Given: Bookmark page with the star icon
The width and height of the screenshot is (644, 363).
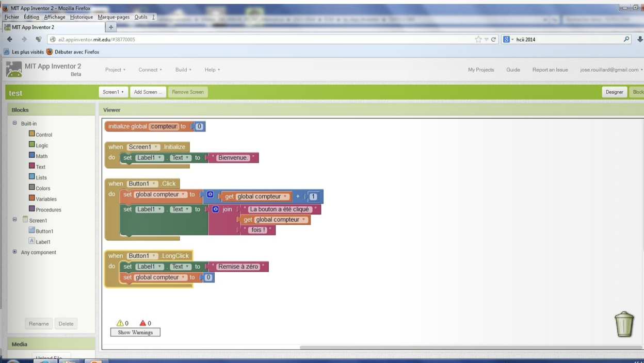Looking at the screenshot, I should click(478, 39).
